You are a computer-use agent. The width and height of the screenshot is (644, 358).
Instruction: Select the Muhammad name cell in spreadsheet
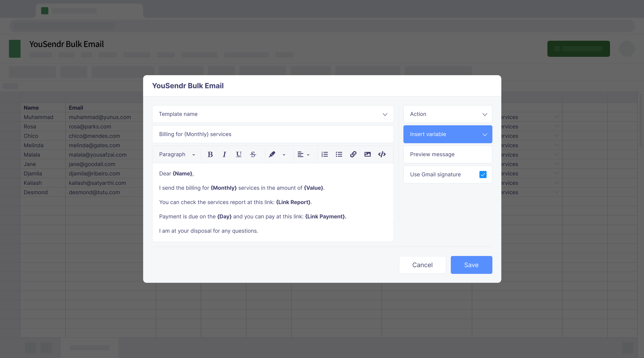pyautogui.click(x=43, y=117)
